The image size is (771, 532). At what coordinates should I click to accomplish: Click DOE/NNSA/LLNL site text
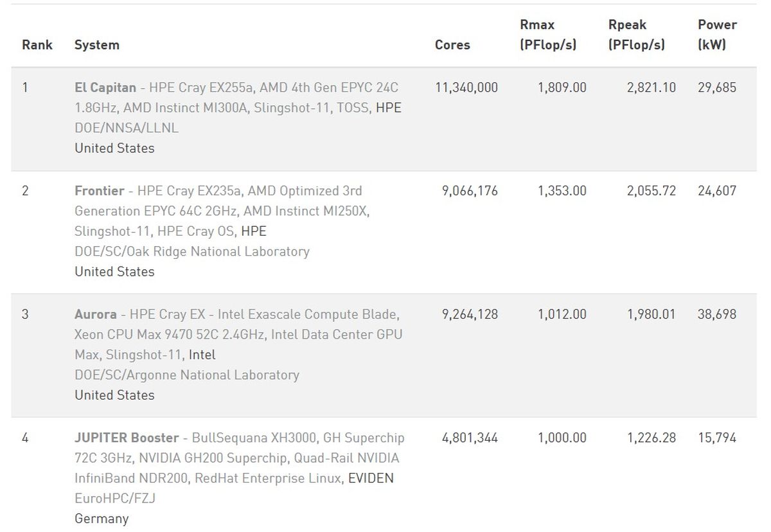(x=127, y=128)
